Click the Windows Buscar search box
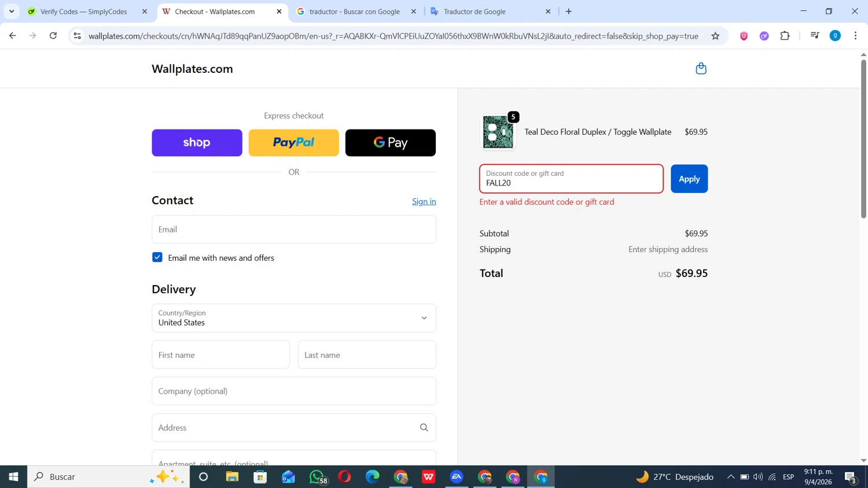 pyautogui.click(x=109, y=476)
